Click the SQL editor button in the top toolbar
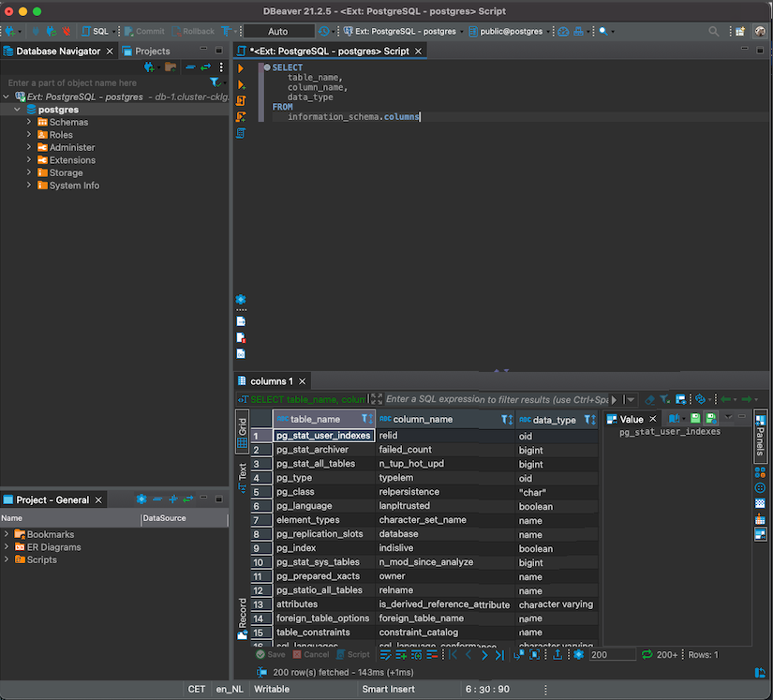This screenshot has height=700, width=773. 95,31
